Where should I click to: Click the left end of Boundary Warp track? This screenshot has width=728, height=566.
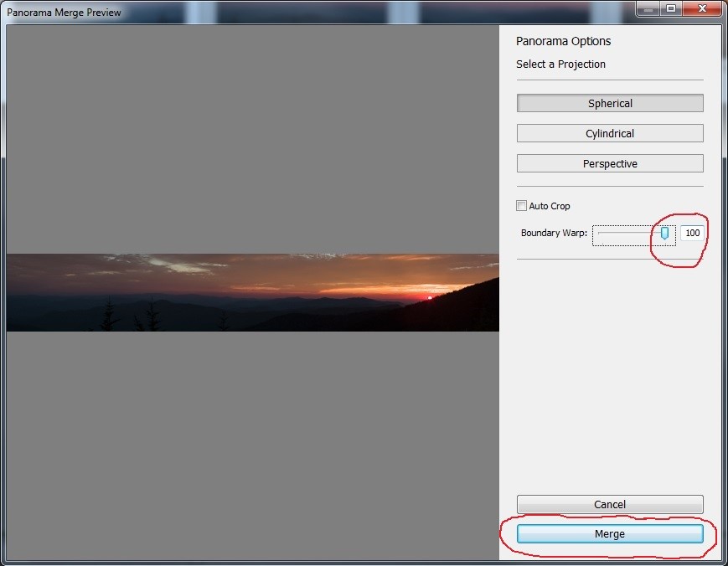600,234
